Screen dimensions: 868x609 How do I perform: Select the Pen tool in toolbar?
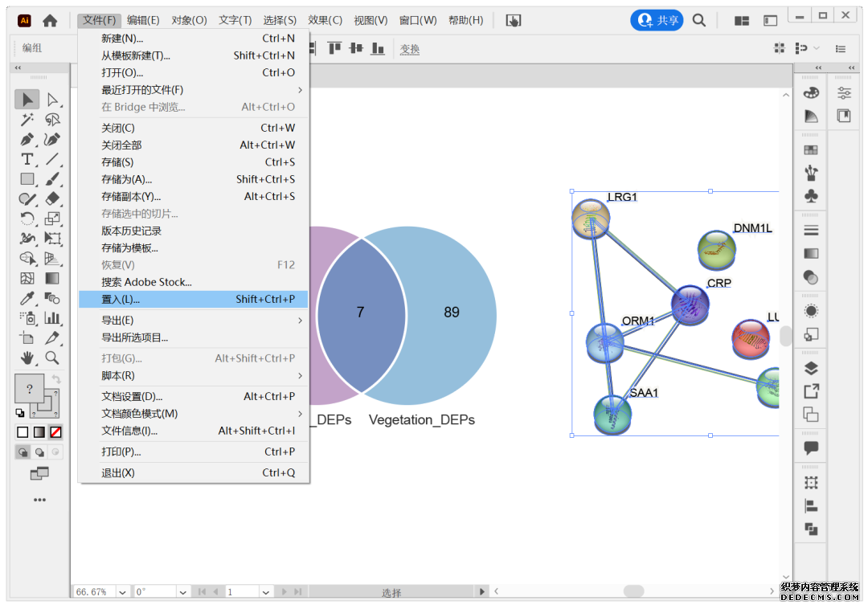[27, 139]
